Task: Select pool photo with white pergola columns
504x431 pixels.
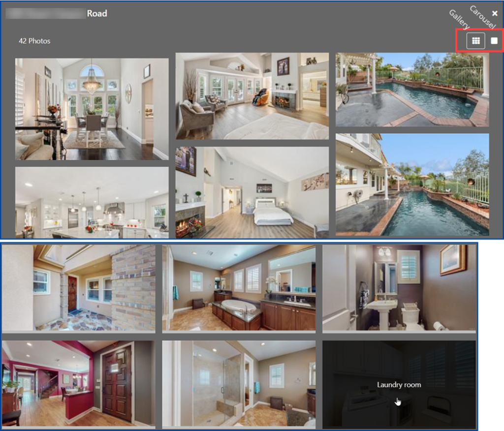Action: pos(412,90)
